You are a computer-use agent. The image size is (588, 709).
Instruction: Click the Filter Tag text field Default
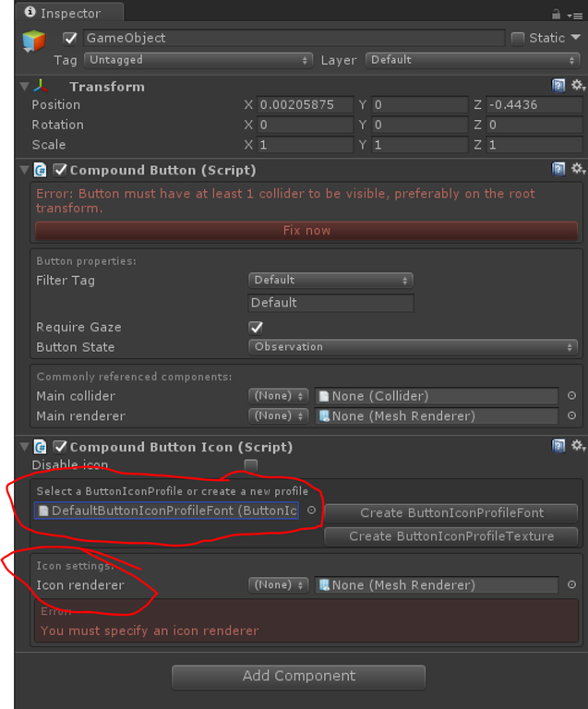coord(330,303)
